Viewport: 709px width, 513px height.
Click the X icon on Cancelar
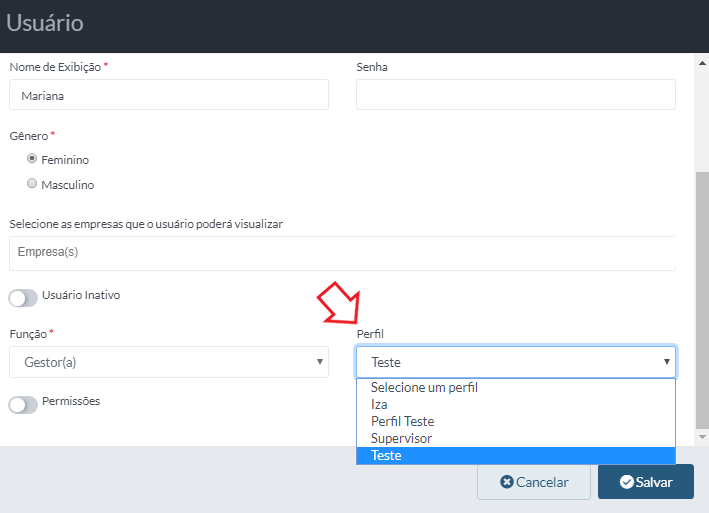[507, 482]
